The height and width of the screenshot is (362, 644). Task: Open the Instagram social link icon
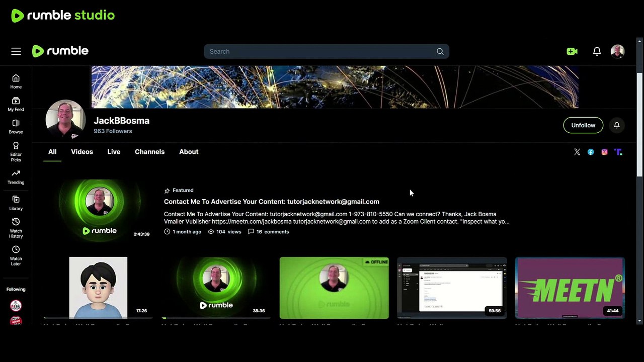coord(604,152)
